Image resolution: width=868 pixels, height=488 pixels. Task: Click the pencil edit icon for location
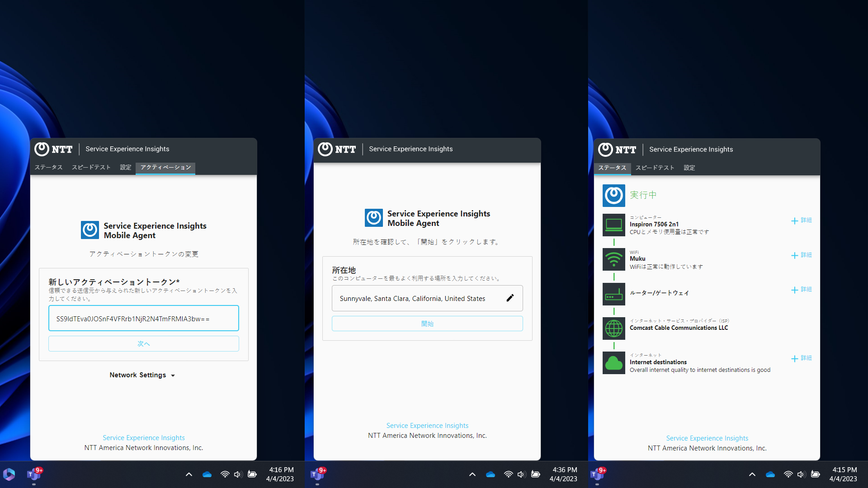510,298
